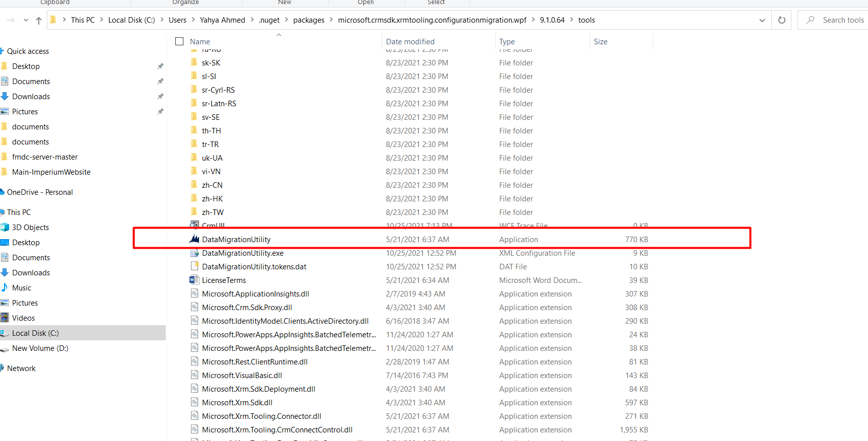Click the LicenseTerms Word document icon
Viewport: 868px width, 441px height.
(194, 280)
